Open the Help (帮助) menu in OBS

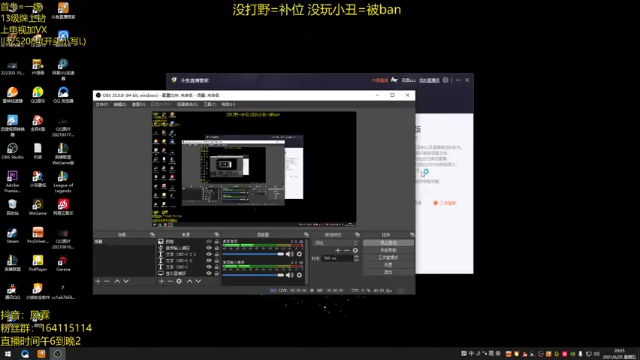point(228,104)
